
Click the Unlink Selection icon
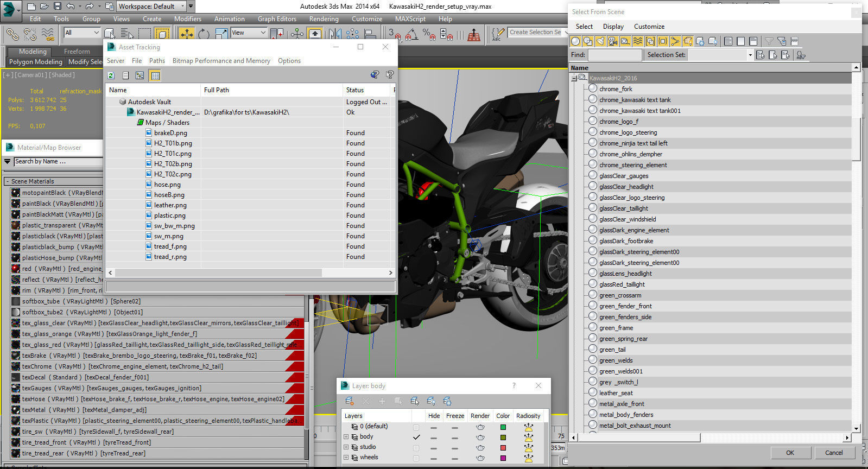click(30, 34)
